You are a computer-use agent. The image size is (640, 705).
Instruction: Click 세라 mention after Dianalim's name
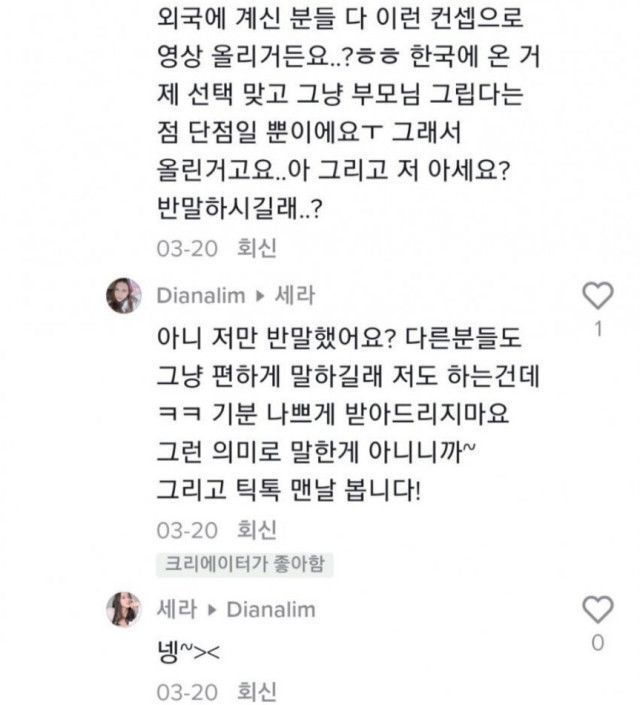pos(292,295)
